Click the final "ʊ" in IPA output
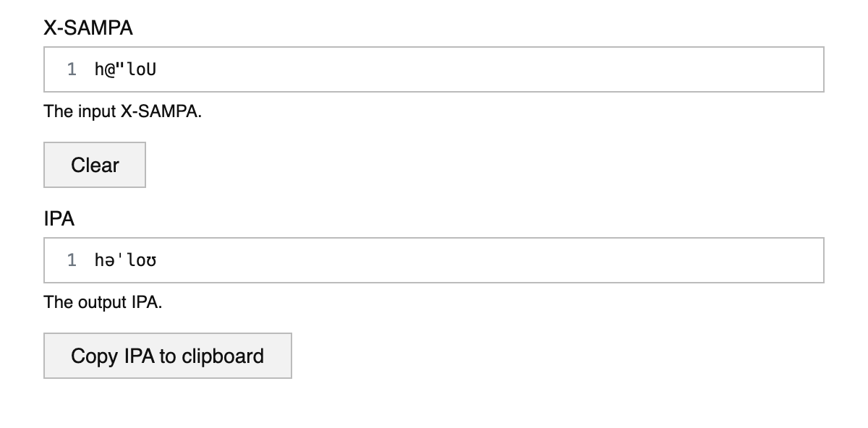 (x=151, y=260)
